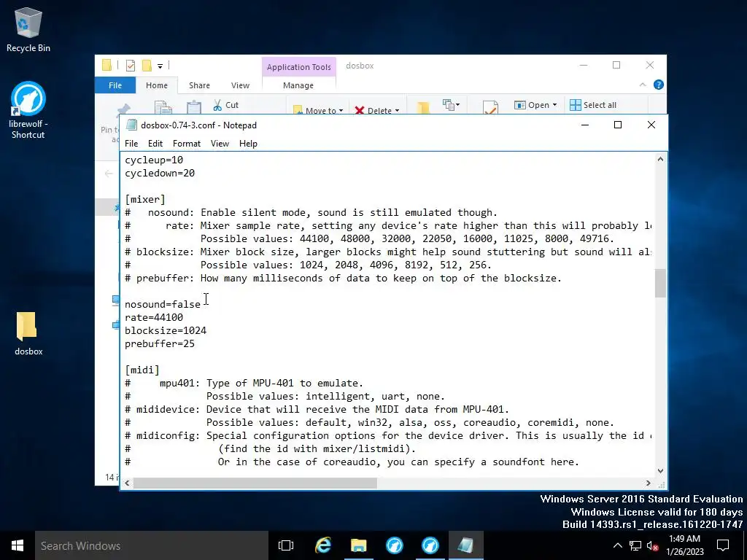Click Notepad horizontal scroll left arrow

point(127,483)
